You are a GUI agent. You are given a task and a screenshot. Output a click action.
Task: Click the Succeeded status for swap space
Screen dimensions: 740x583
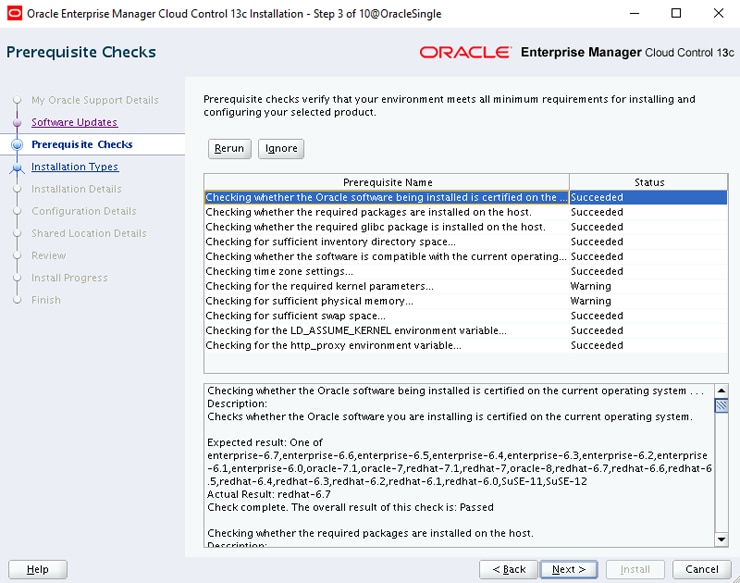(x=597, y=316)
